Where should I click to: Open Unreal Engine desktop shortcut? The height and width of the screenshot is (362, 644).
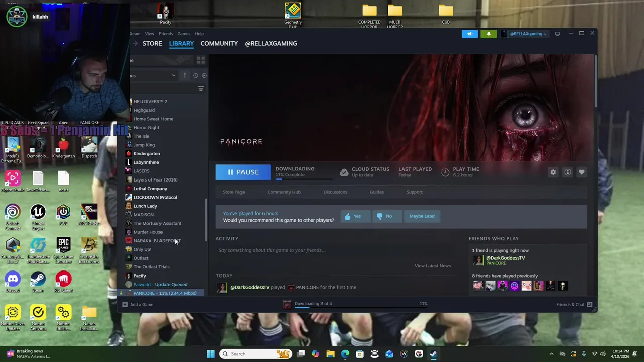pos(38,216)
